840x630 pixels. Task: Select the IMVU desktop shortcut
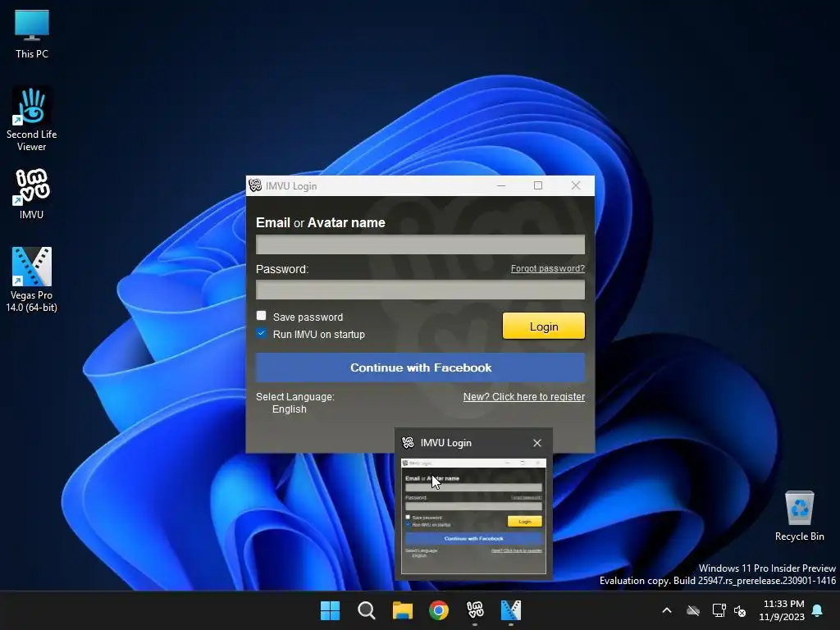pos(32,194)
